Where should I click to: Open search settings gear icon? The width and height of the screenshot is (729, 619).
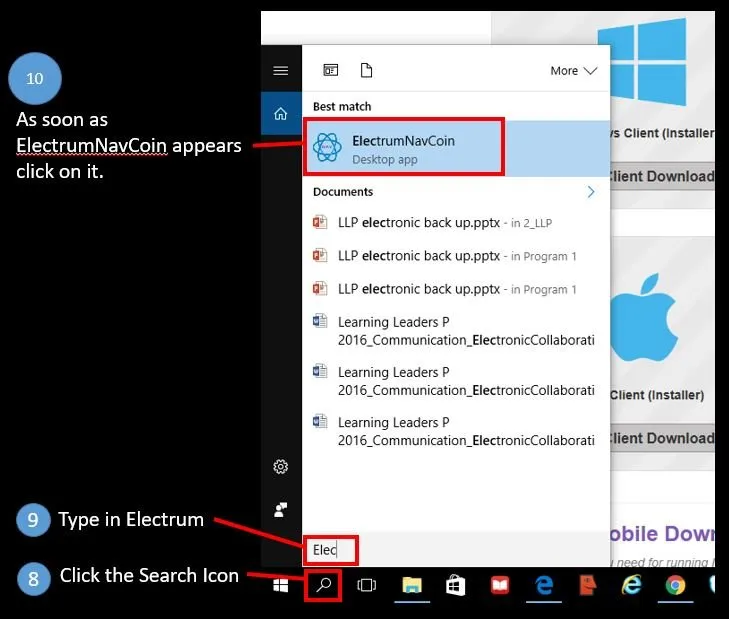coord(280,466)
